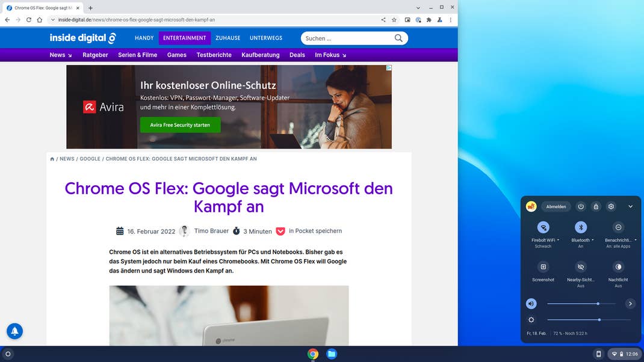Click the Abmelden sign-out button
The image size is (644, 362).
tap(556, 206)
